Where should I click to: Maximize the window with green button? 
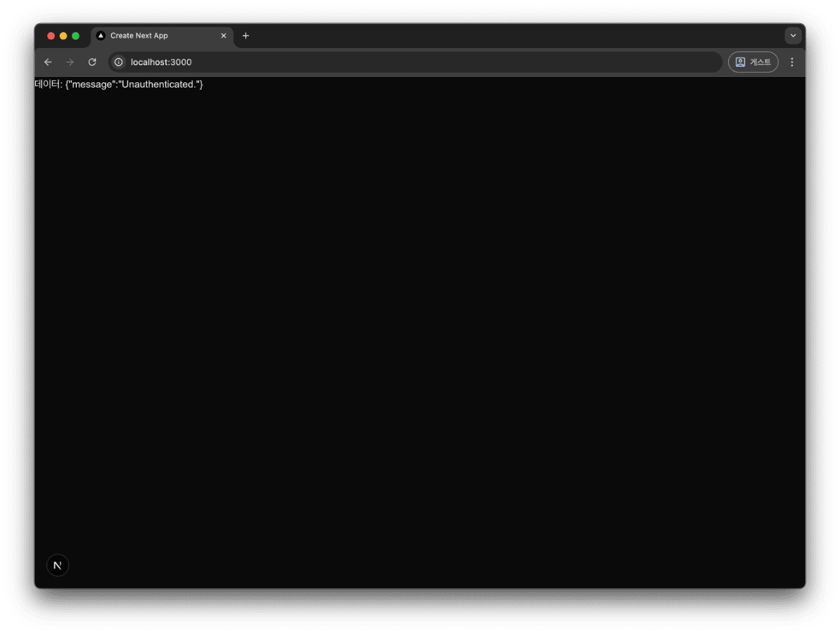coord(75,36)
